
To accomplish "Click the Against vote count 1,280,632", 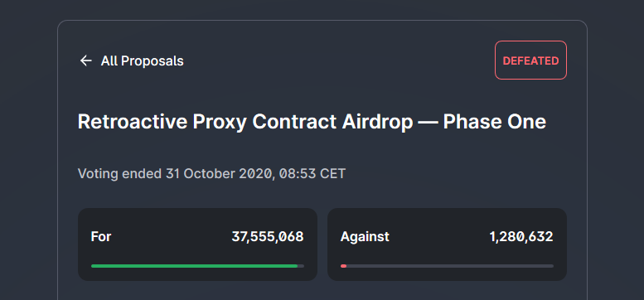I will 521,236.
